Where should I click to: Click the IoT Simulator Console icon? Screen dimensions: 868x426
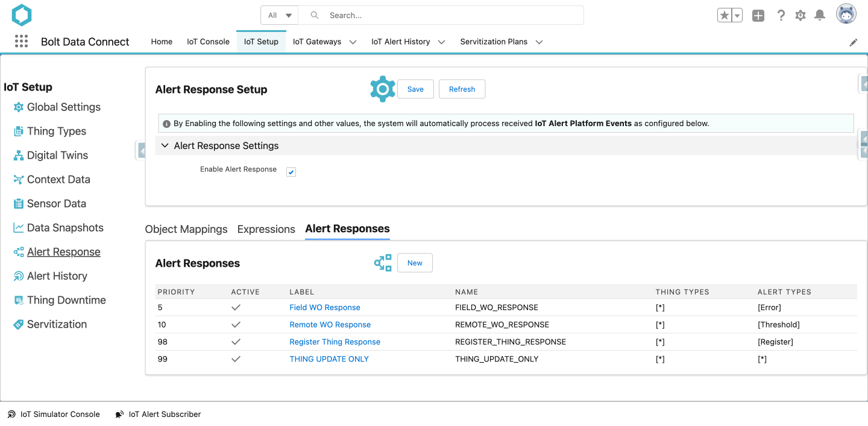pyautogui.click(x=11, y=415)
